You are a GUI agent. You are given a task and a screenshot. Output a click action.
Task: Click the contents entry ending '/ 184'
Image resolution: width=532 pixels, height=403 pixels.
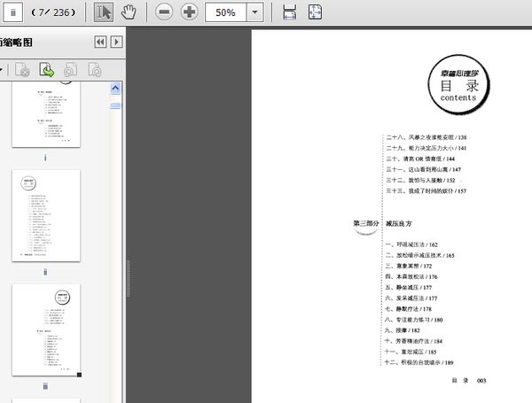pyautogui.click(x=413, y=341)
